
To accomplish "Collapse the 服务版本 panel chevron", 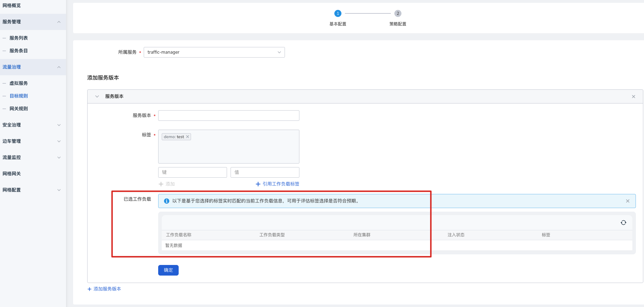I will pos(97,96).
